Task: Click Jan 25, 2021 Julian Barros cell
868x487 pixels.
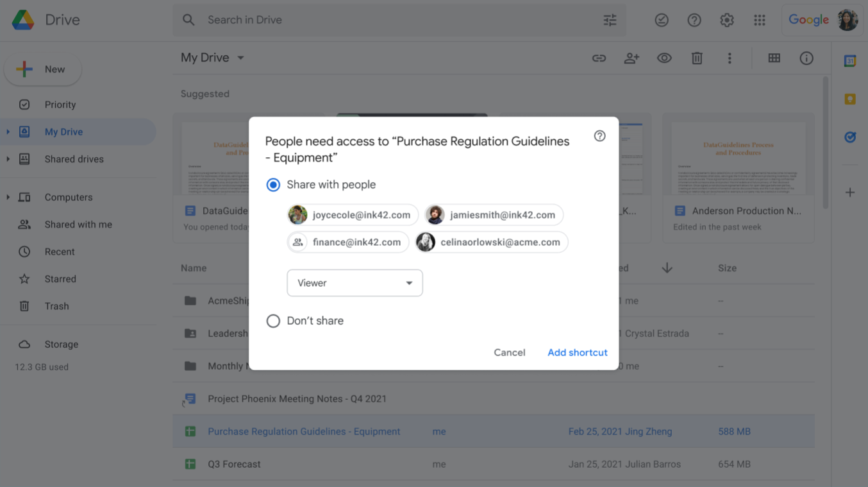Action: pyautogui.click(x=624, y=464)
